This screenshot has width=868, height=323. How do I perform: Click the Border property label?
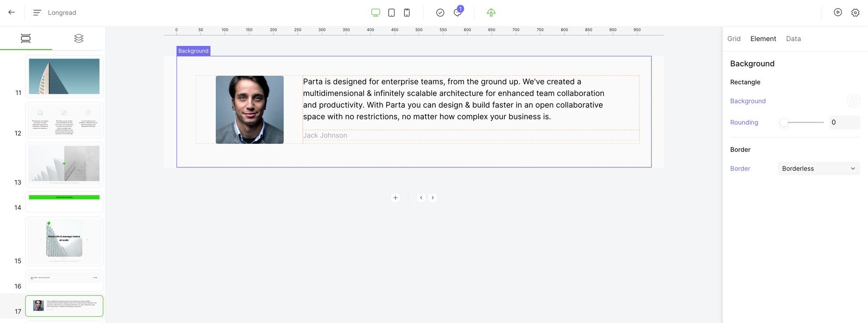pos(740,169)
